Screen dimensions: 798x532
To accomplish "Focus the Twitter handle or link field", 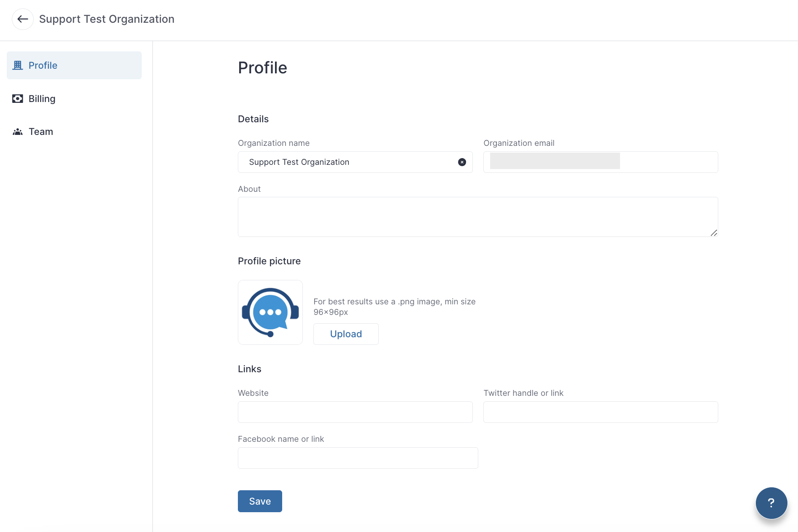I will [601, 412].
